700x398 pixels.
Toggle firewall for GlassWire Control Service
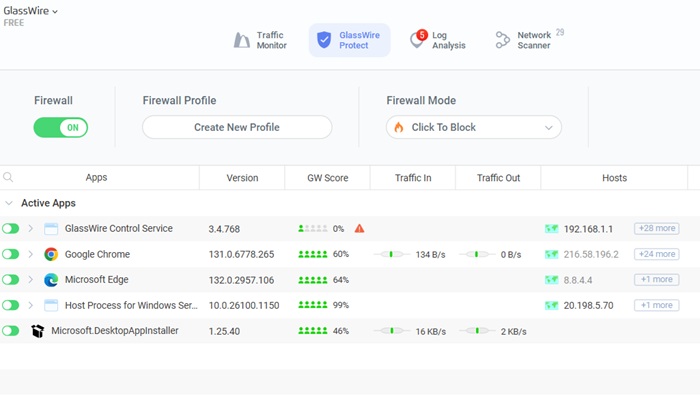(x=10, y=229)
